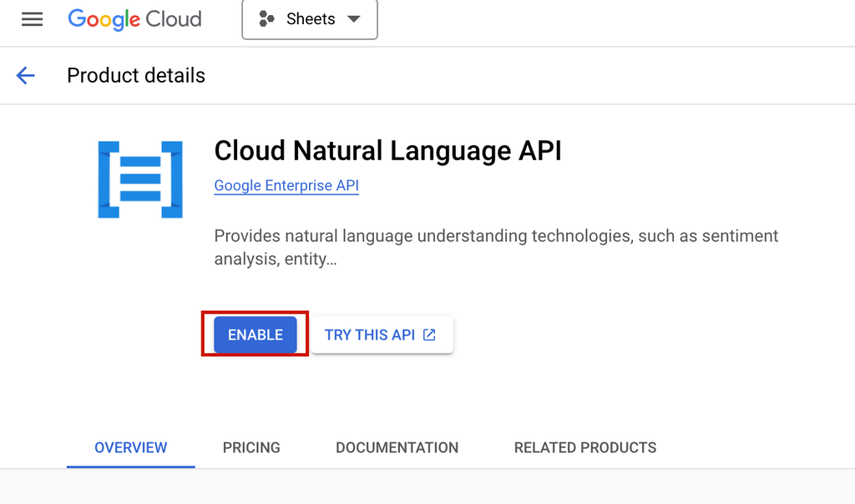This screenshot has height=504, width=855.
Task: Switch to the PRICING tab
Action: pyautogui.click(x=251, y=447)
